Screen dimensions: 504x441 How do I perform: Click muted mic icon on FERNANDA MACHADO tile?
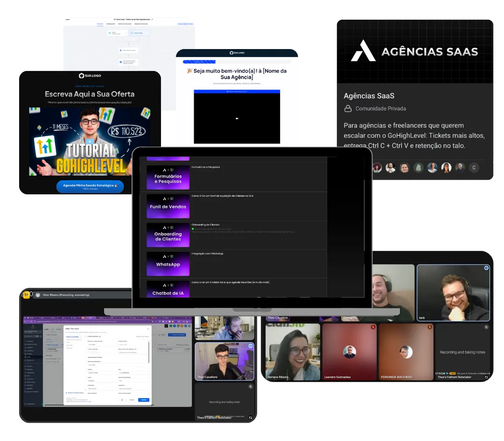(430, 327)
